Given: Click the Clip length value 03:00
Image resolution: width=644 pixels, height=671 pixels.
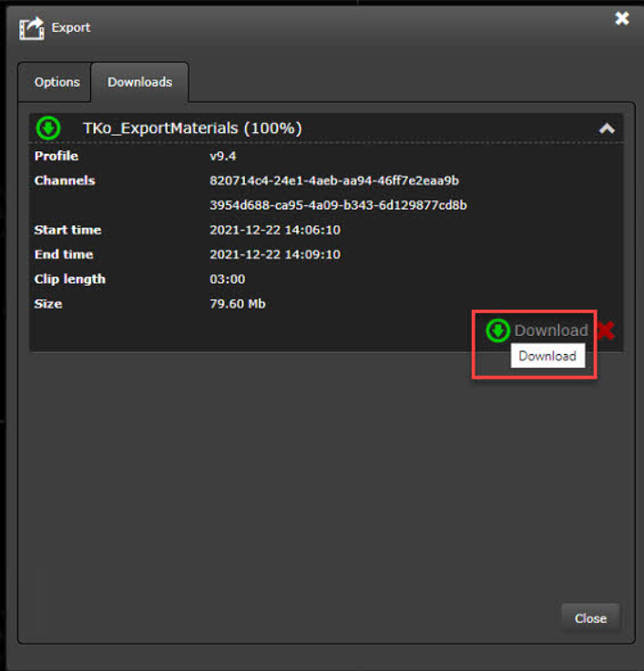Looking at the screenshot, I should (x=227, y=279).
